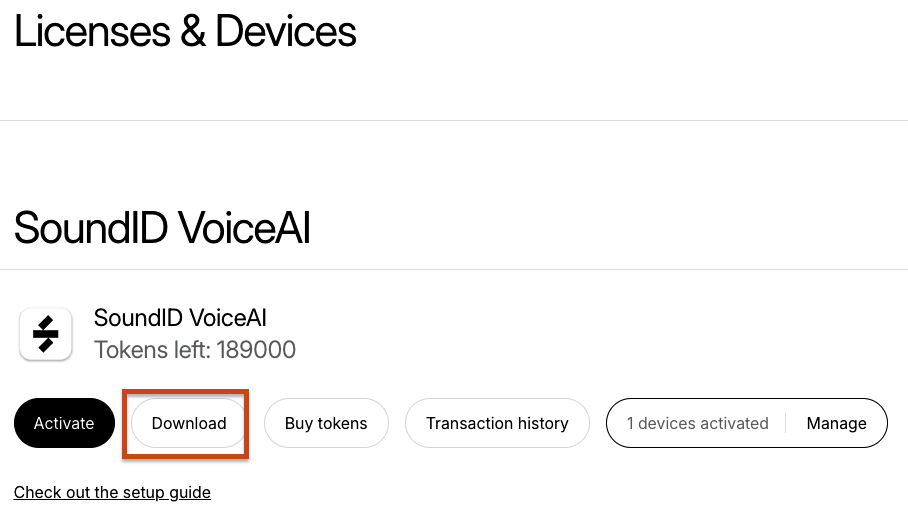Click the divider line under 'Licenses & Devices'

pos(454,120)
